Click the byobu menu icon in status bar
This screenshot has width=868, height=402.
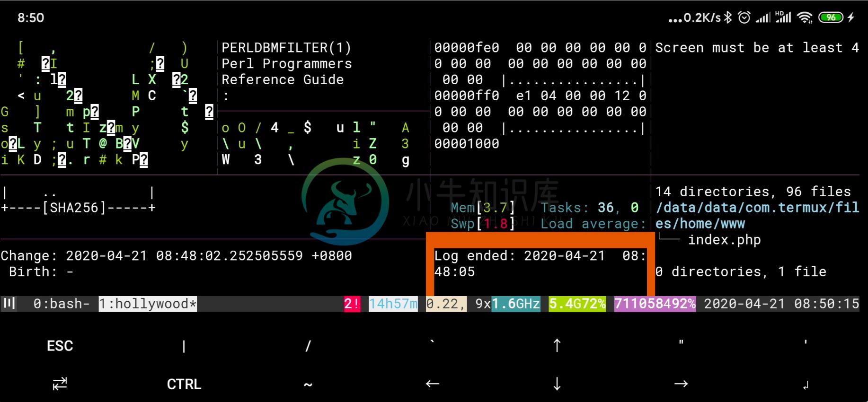(9, 303)
